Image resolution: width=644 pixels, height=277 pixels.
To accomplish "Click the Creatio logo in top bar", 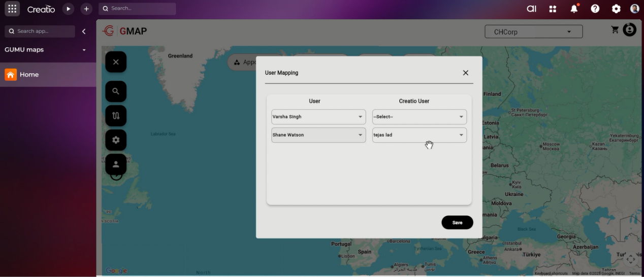I will point(41,9).
